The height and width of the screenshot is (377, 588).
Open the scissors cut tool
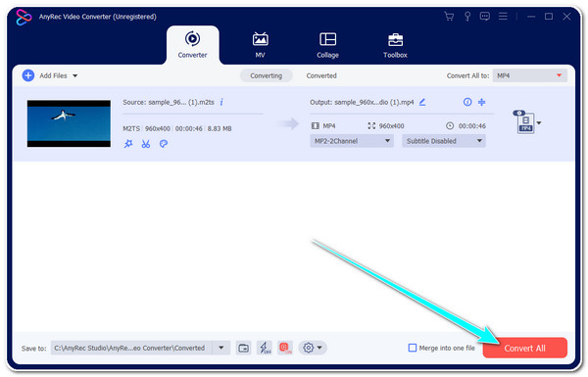[145, 144]
